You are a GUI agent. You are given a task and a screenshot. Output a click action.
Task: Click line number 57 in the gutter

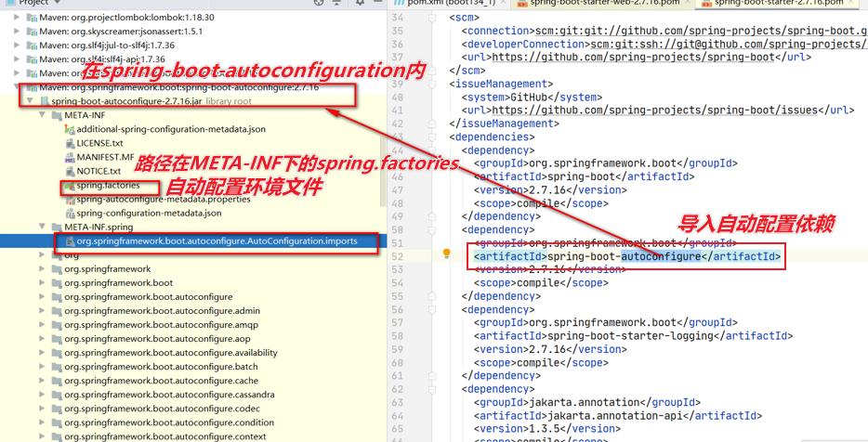(x=398, y=323)
